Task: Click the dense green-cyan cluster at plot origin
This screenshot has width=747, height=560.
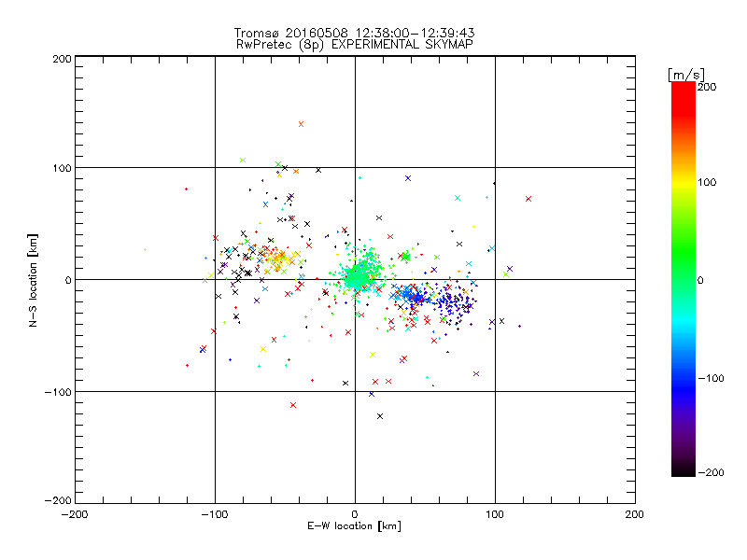Action: 359,276
